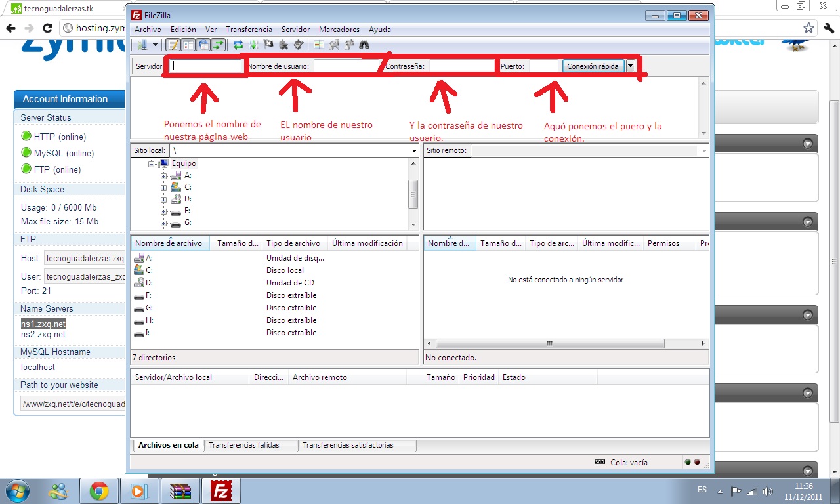Open the Sitio local path dropdown
The height and width of the screenshot is (504, 840).
(414, 151)
